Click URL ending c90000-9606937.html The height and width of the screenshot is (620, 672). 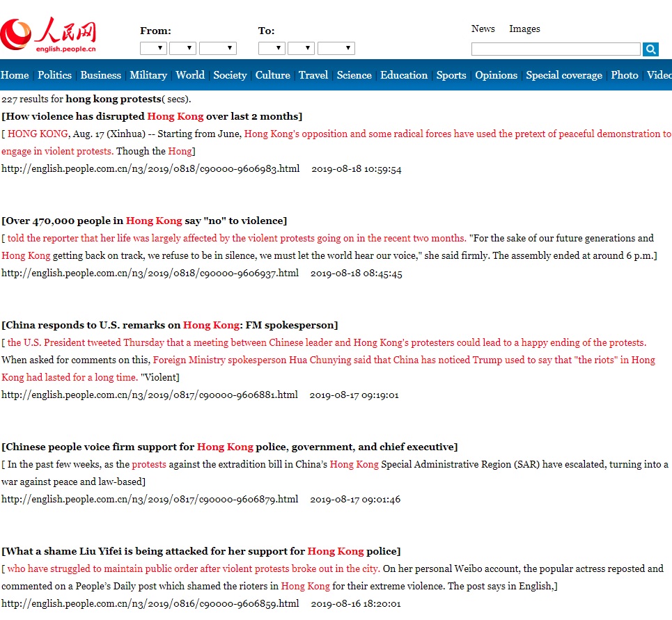coord(150,273)
